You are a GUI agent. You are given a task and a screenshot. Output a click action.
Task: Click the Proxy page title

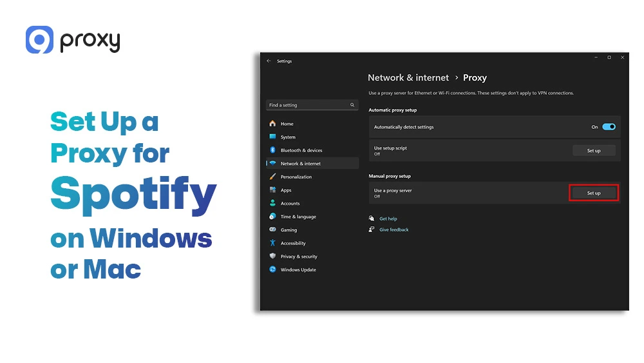tap(475, 78)
